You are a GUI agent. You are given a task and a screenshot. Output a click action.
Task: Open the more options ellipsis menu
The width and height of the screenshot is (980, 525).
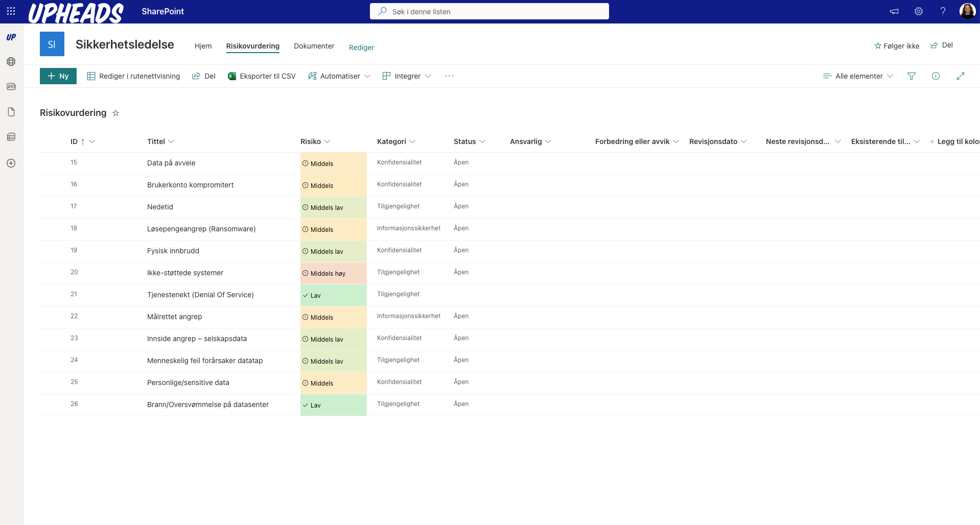[449, 76]
